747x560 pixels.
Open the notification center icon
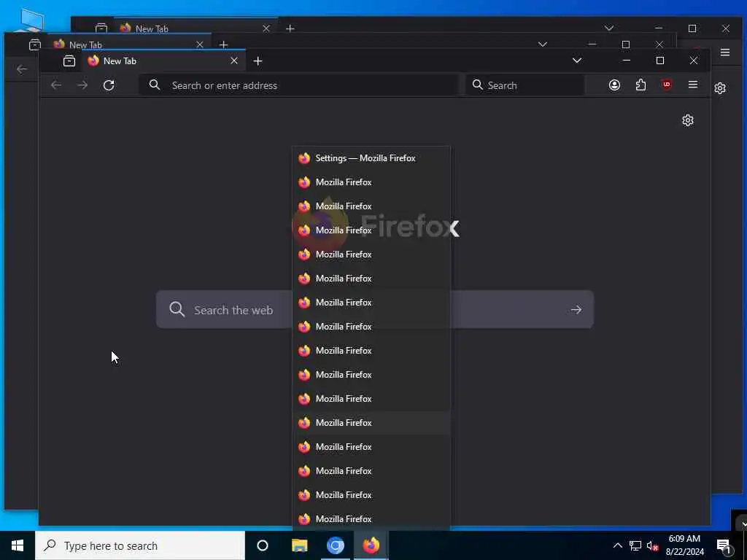[x=724, y=546]
